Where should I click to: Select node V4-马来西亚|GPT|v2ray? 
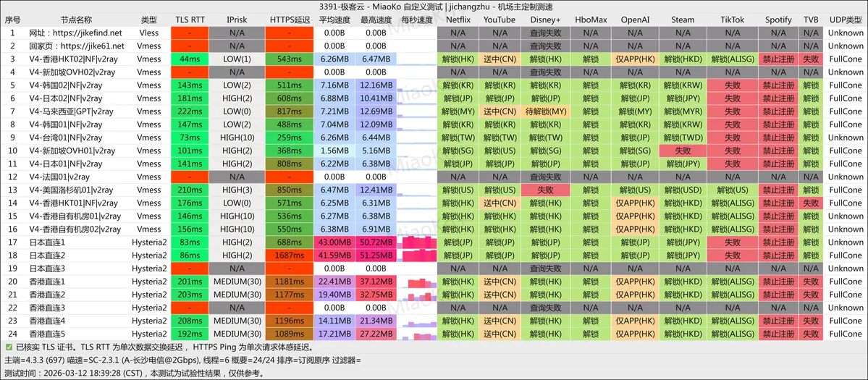pos(71,111)
